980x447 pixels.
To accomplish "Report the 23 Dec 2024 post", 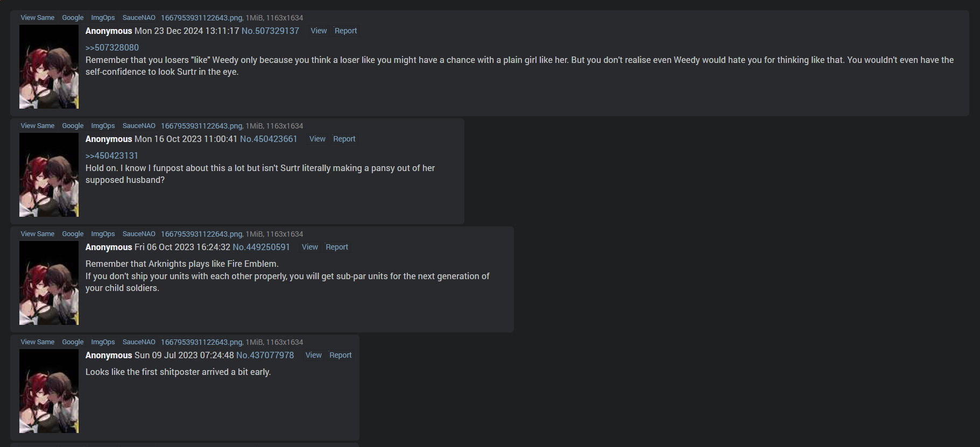I will (x=346, y=31).
